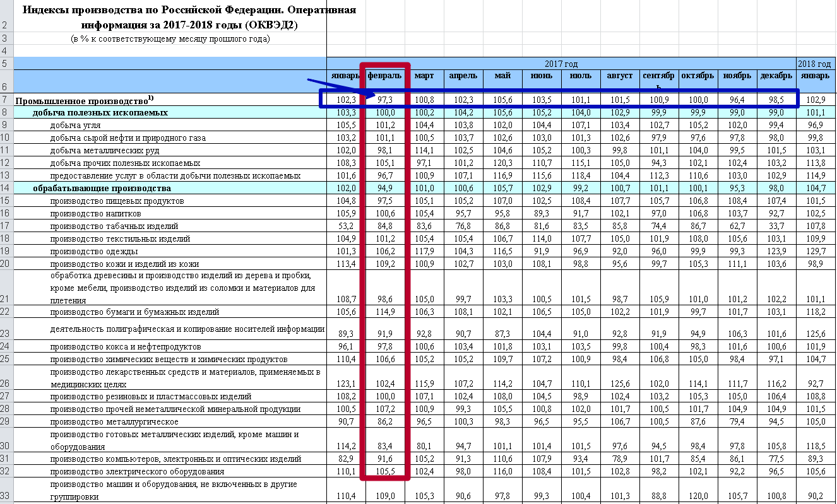The height and width of the screenshot is (504, 837).
Task: Click the subtitle '(в % к соответствующему месяцу прошлого года)'
Action: click(x=170, y=38)
